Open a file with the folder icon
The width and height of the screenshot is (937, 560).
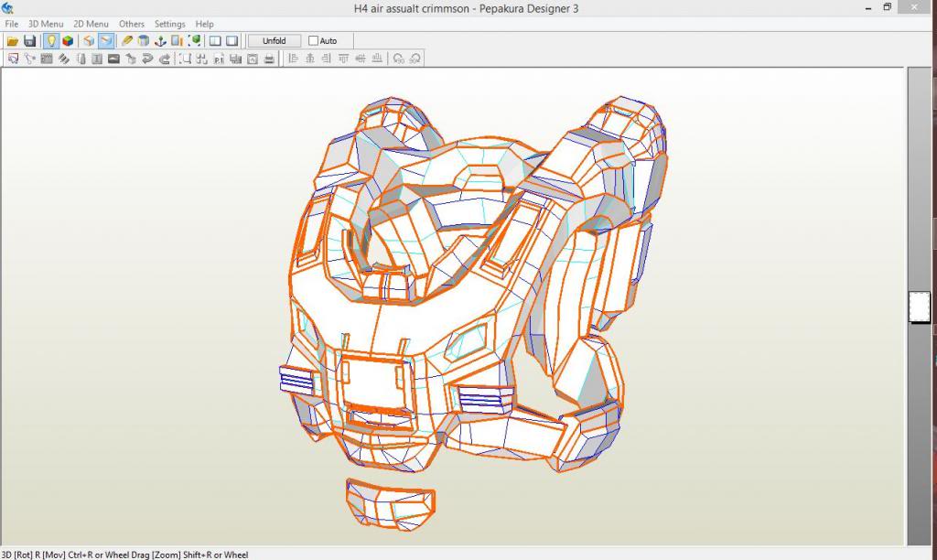click(12, 40)
